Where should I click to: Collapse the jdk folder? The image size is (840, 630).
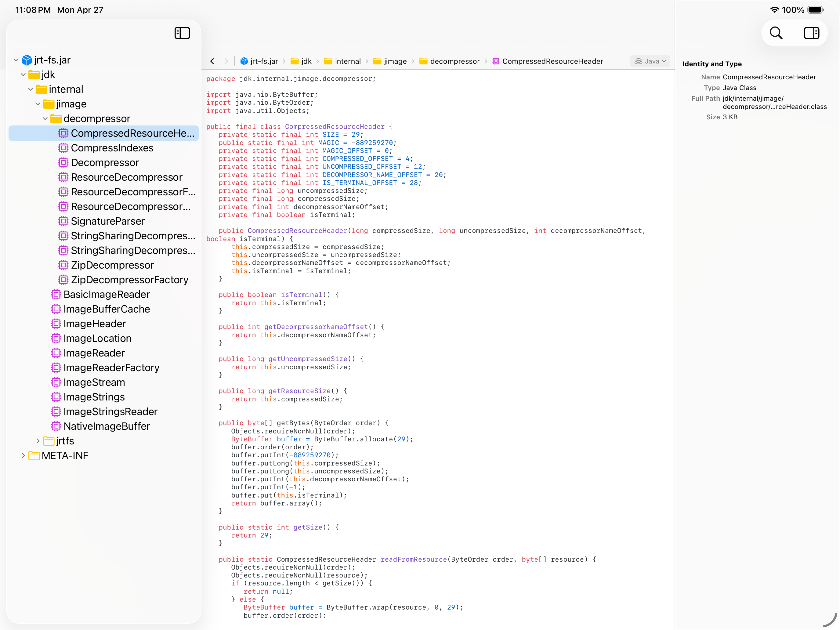click(x=23, y=74)
